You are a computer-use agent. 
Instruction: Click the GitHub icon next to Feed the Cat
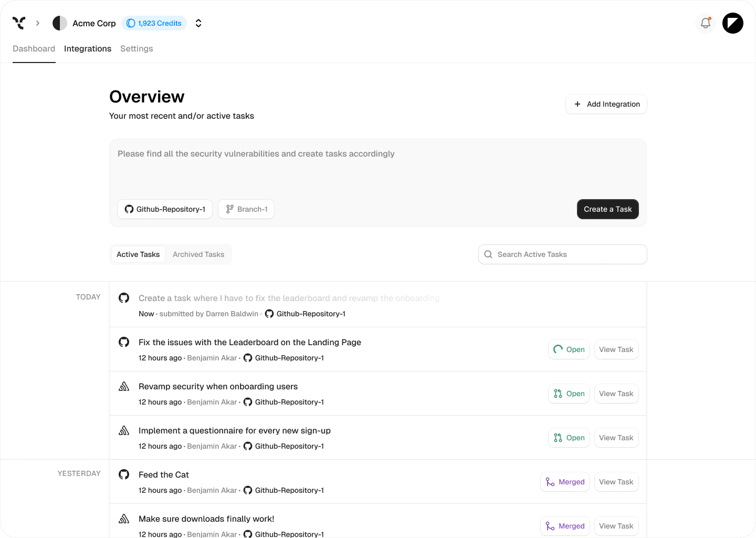[x=124, y=474]
